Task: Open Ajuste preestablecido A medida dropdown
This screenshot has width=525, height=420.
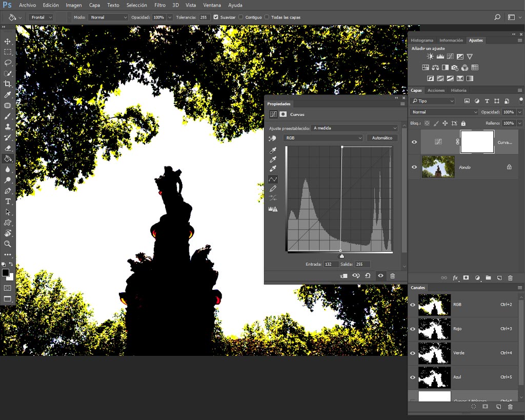Action: point(354,128)
